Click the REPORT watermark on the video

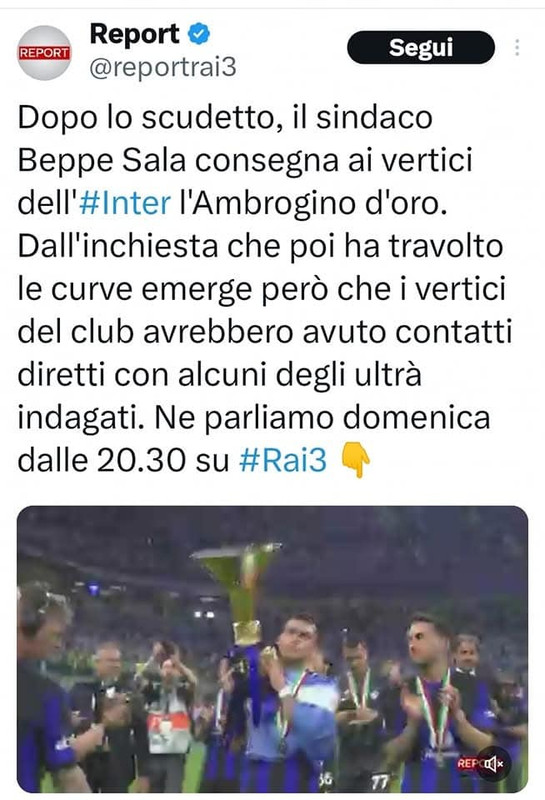point(469,763)
